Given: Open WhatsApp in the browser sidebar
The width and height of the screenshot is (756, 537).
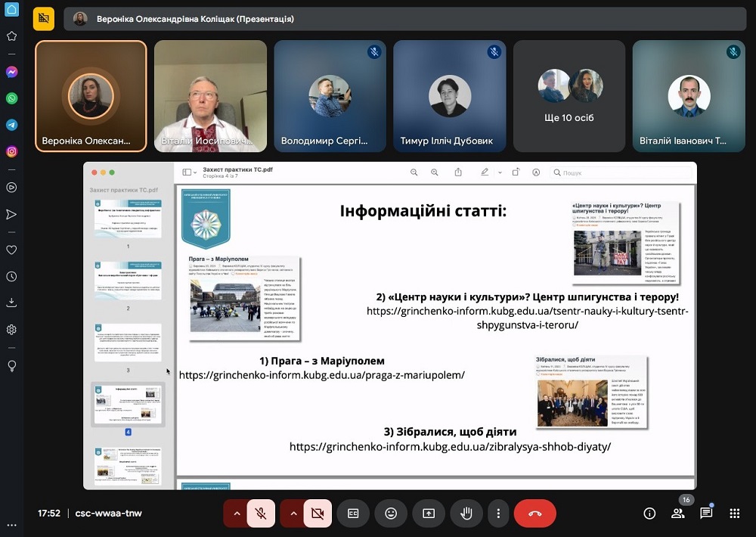Looking at the screenshot, I should pos(11,98).
